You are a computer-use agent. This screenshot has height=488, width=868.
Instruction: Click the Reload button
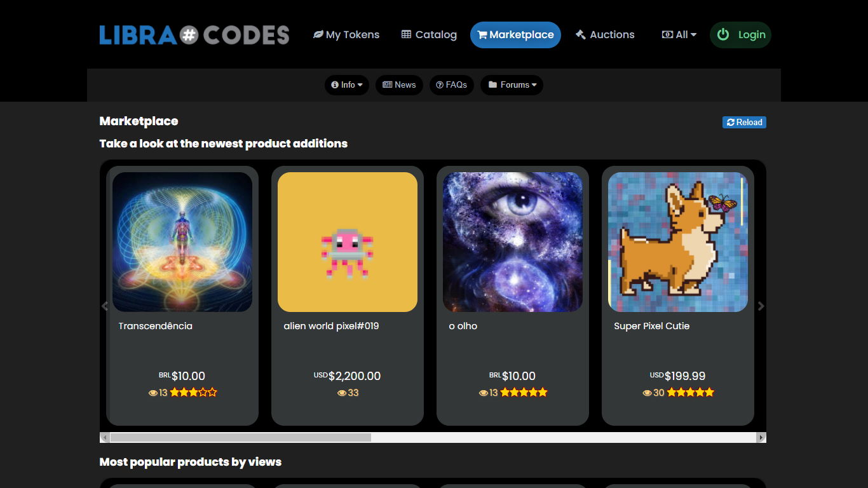(744, 122)
